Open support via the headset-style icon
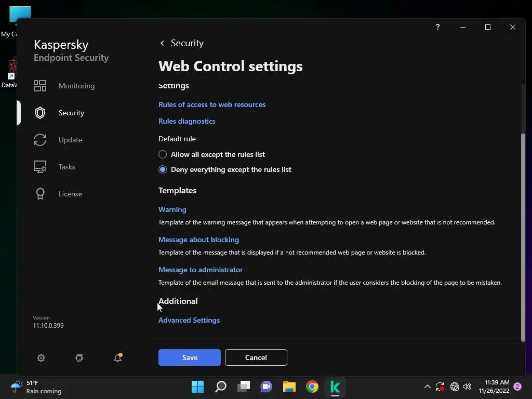The height and width of the screenshot is (399, 532). point(79,357)
